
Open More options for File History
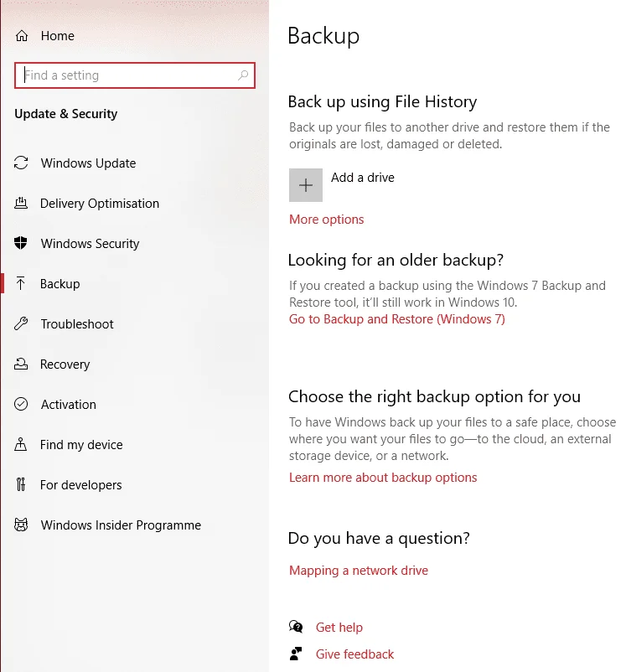pyautogui.click(x=326, y=219)
